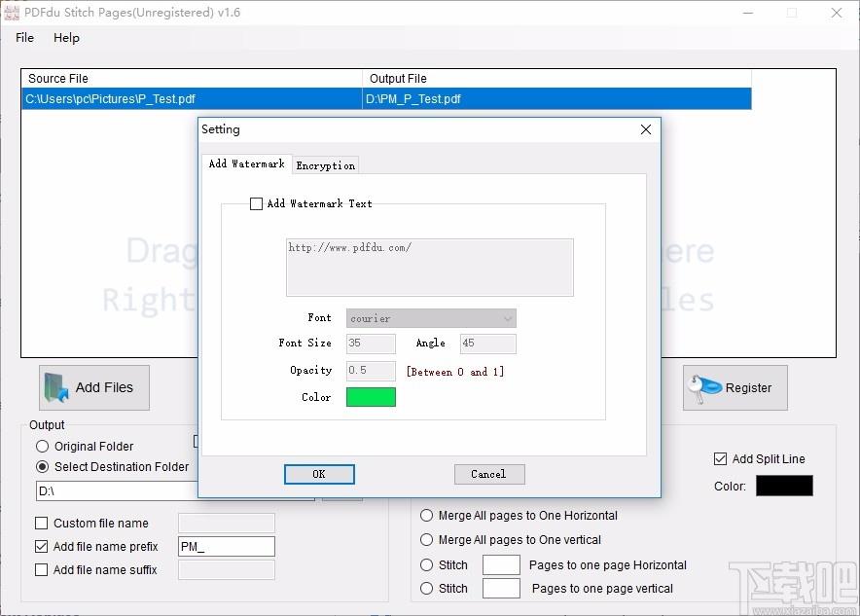Select the Original Folder radio option

pyautogui.click(x=42, y=447)
